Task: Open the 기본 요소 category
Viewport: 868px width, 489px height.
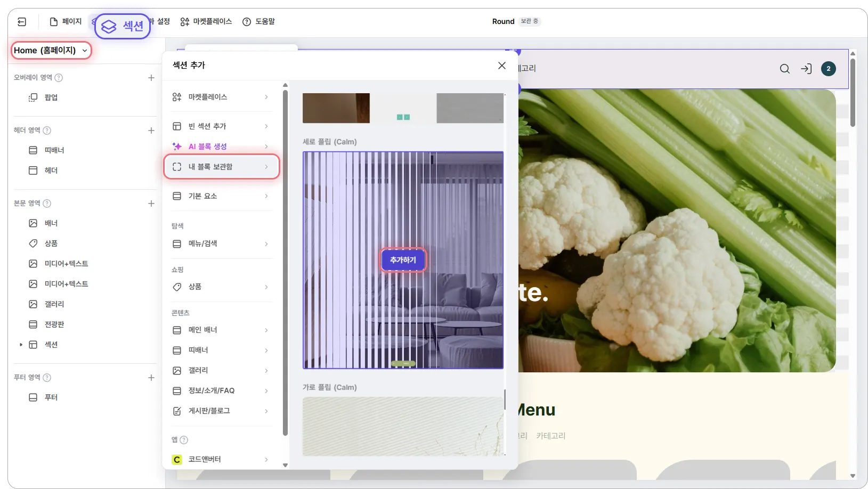Action: tap(221, 196)
